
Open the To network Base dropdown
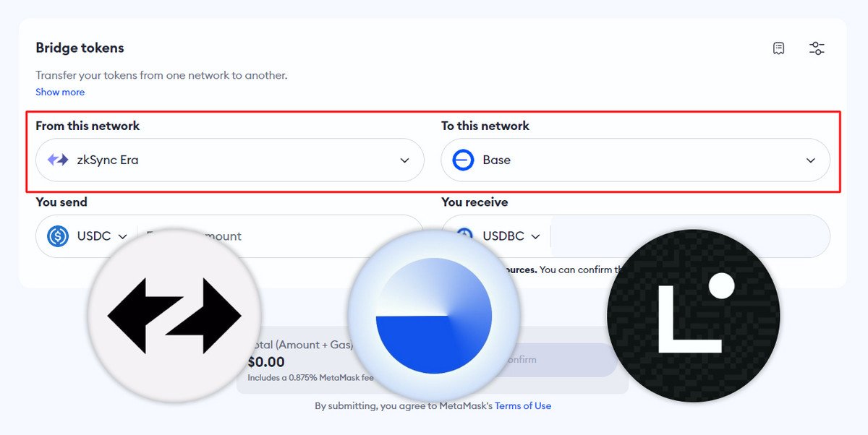point(635,160)
